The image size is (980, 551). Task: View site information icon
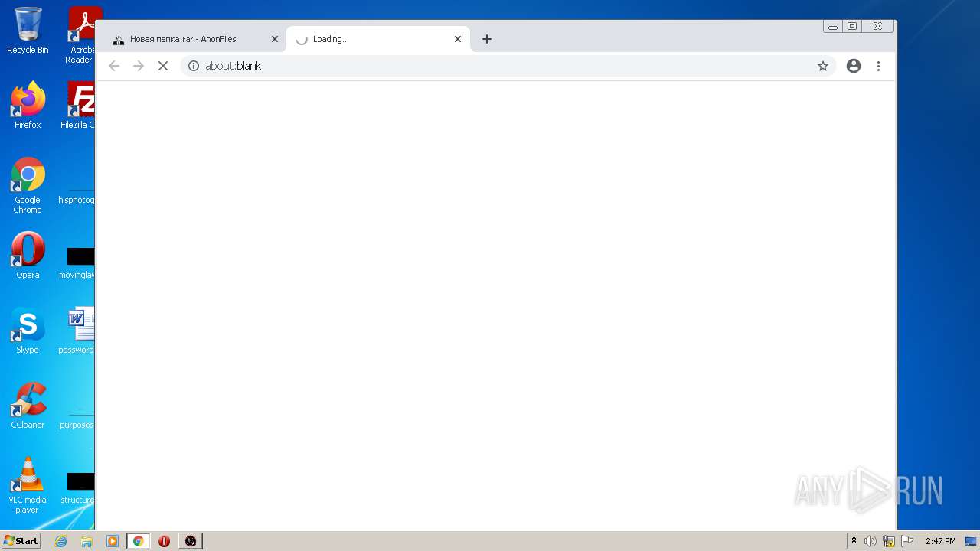pos(194,66)
